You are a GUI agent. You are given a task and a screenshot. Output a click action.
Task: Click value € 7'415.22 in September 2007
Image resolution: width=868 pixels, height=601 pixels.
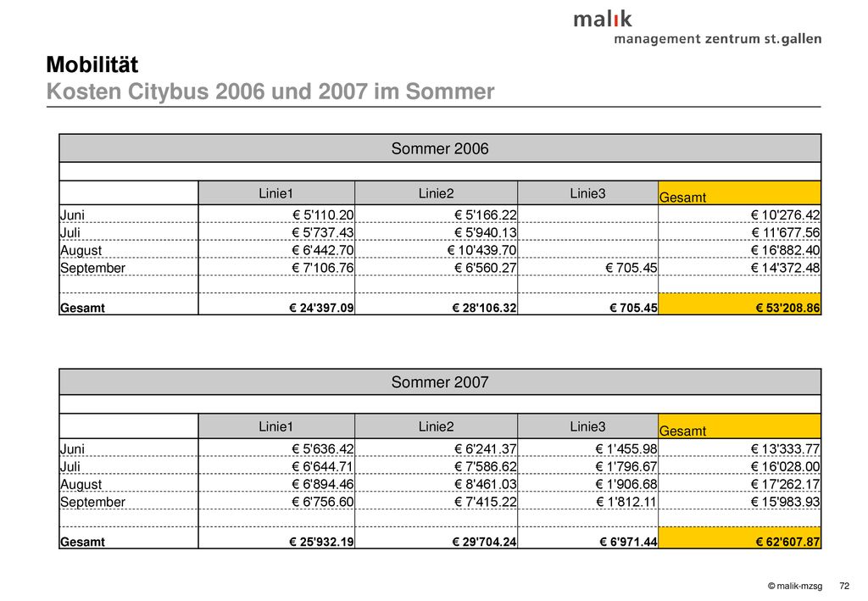(x=486, y=502)
